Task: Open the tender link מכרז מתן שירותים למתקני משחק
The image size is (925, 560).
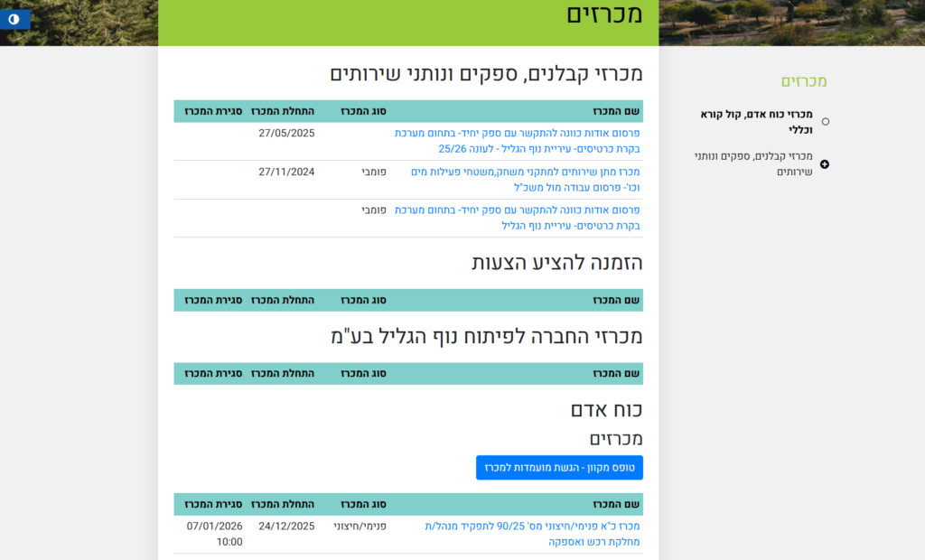Action: pos(525,180)
